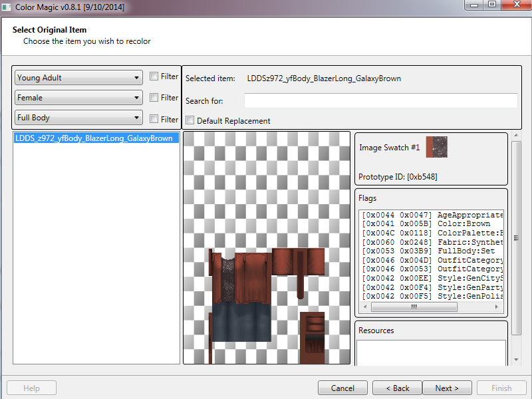Open the Female gender dropdown
The width and height of the screenshot is (532, 399).
click(x=78, y=98)
